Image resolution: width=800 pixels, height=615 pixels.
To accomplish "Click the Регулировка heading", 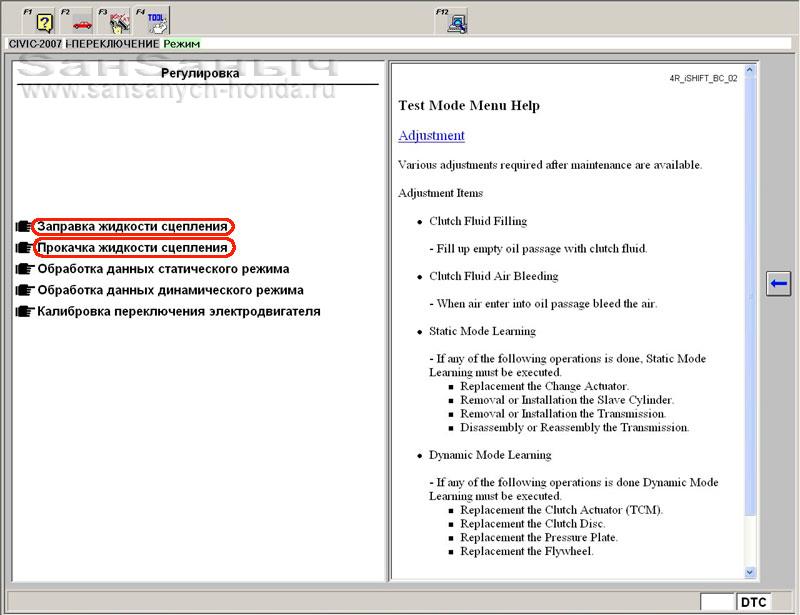I will coord(200,73).
